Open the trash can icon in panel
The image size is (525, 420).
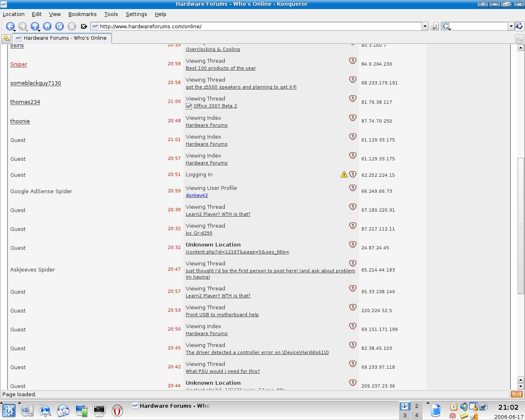436,410
